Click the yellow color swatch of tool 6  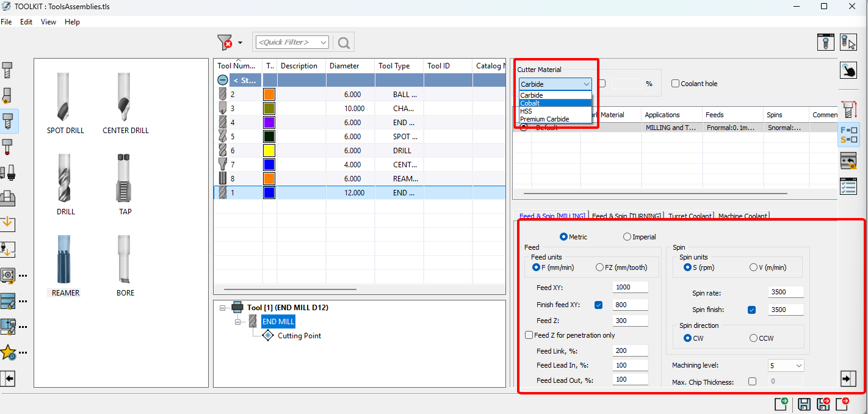click(269, 150)
